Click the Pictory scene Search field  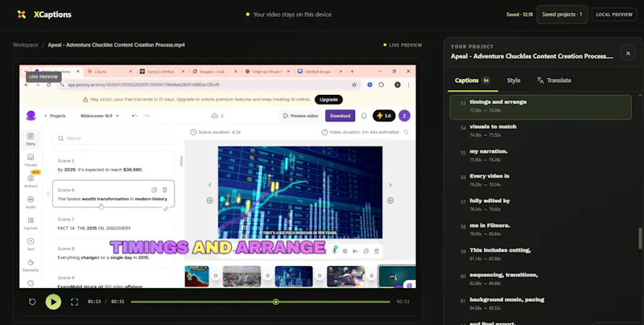point(114,138)
